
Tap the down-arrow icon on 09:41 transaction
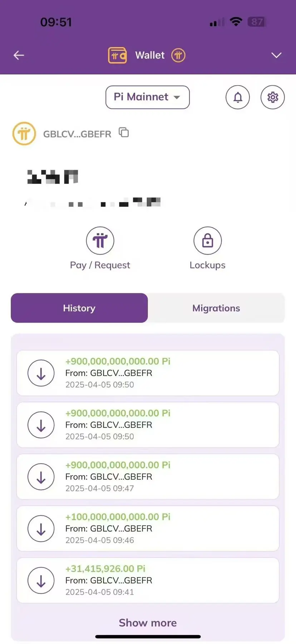pyautogui.click(x=41, y=580)
